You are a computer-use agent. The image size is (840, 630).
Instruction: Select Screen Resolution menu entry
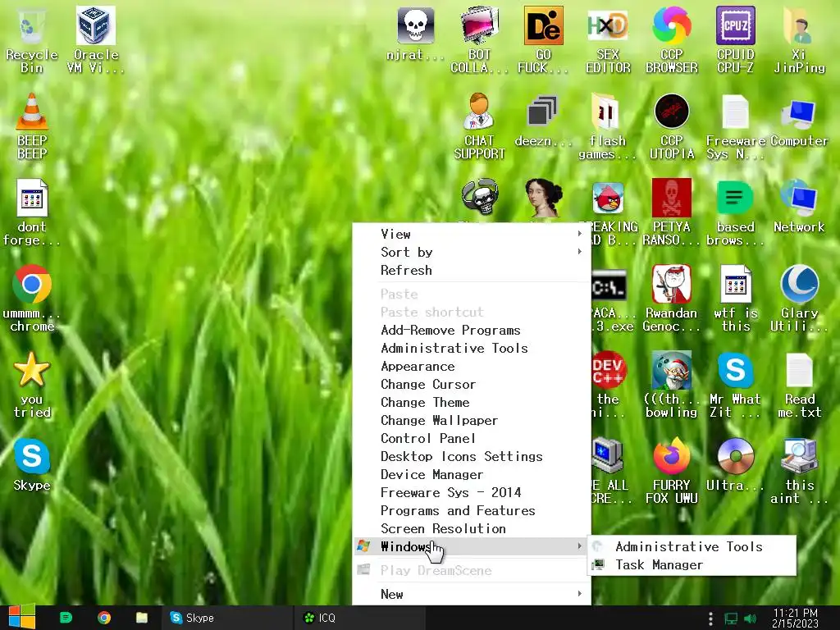pyautogui.click(x=472, y=529)
